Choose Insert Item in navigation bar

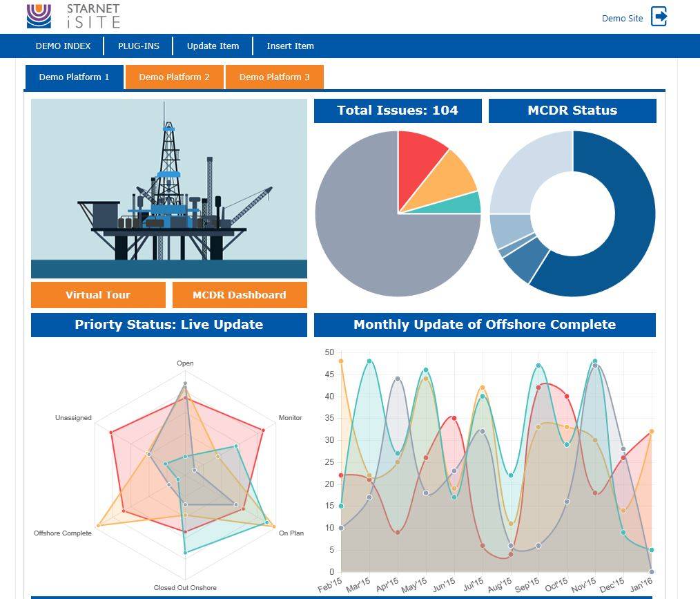pyautogui.click(x=290, y=46)
